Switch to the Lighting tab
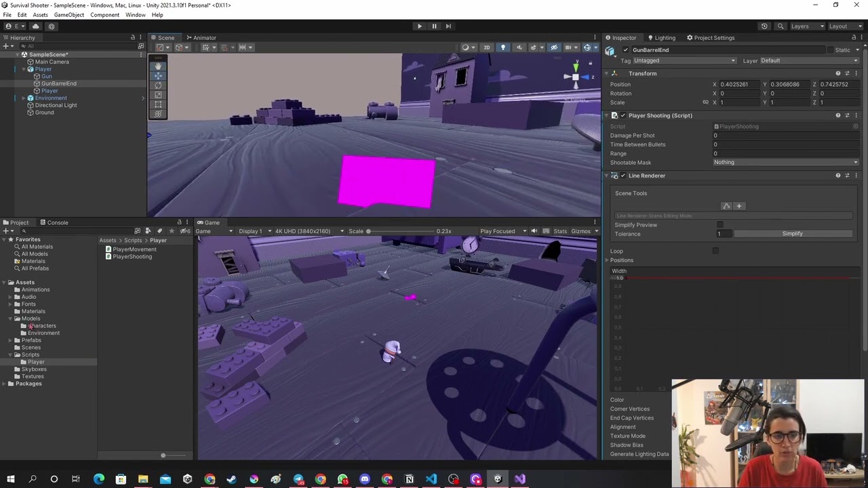Screen dimensions: 868x488 click(660, 38)
